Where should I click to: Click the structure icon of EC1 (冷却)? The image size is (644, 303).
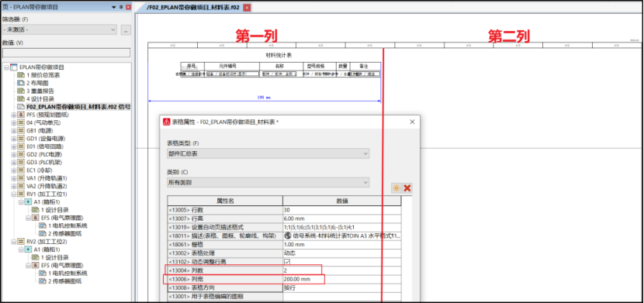21,170
